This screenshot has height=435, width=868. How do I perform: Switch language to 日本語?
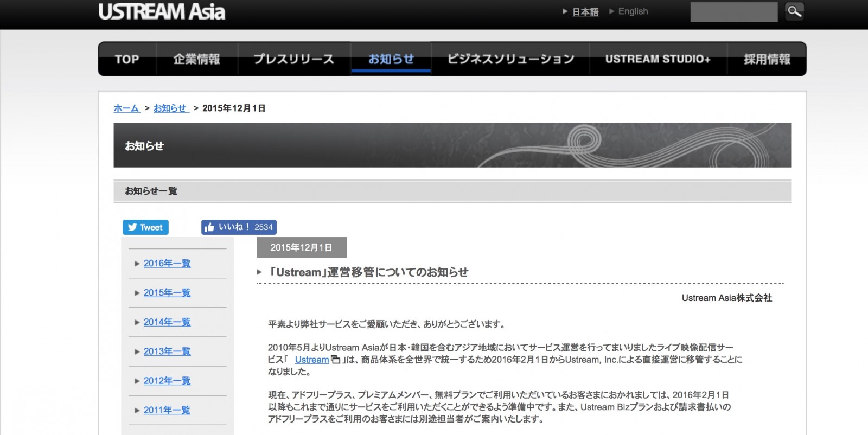[x=585, y=11]
